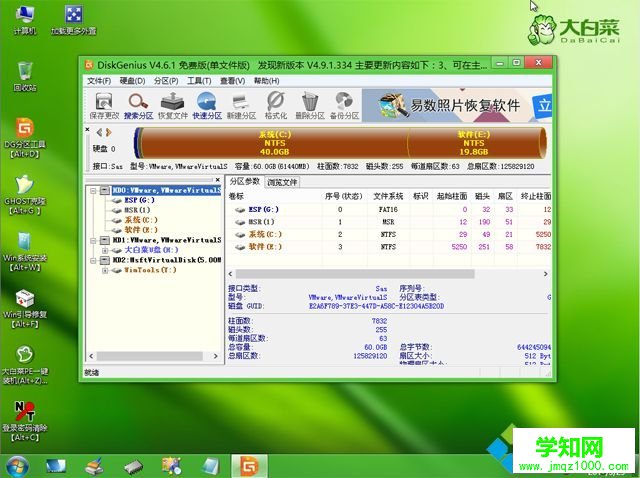Select MSR(1) row in partition table
The image size is (640, 478).
click(x=389, y=222)
